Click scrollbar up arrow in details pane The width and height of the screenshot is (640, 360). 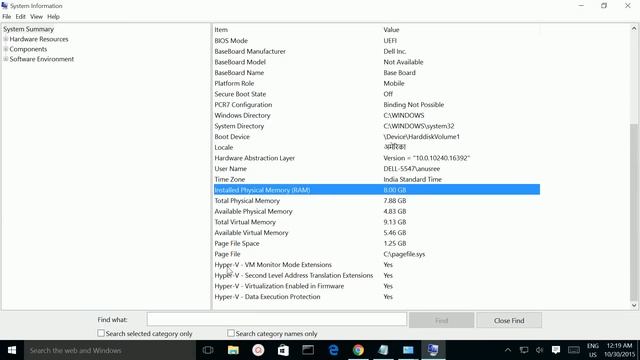pyautogui.click(x=633, y=29)
